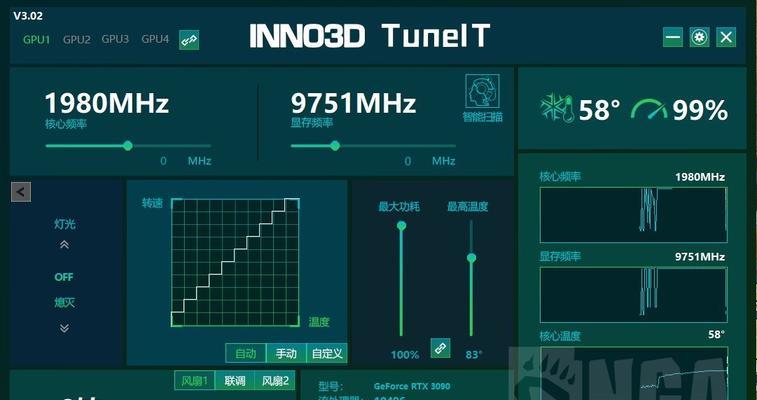The image size is (757, 400).
Task: Click the memory clock offset value 0
Action: coord(408,161)
